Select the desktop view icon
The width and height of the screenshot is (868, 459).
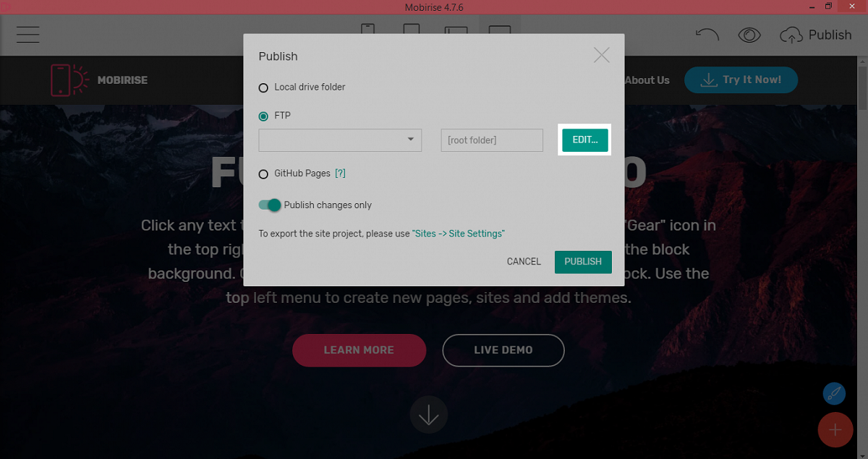[500, 30]
